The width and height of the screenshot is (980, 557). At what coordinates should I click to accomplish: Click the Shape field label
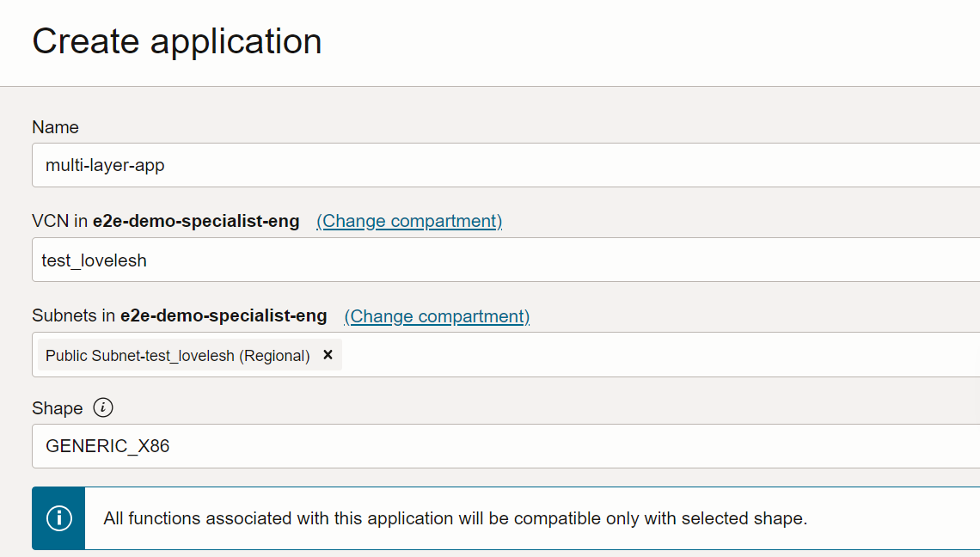[x=58, y=408]
